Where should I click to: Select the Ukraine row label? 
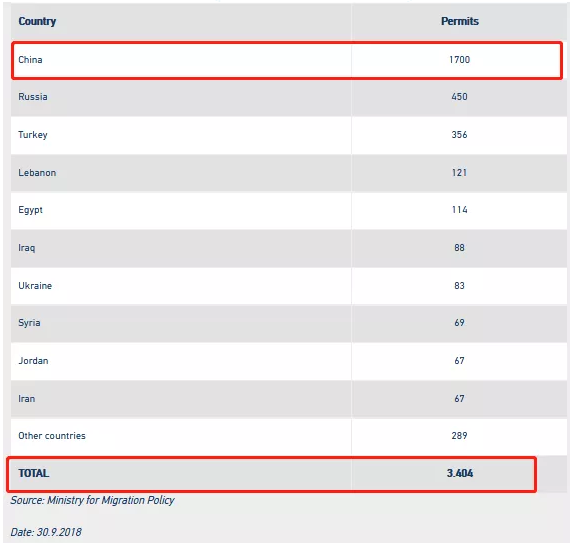35,286
